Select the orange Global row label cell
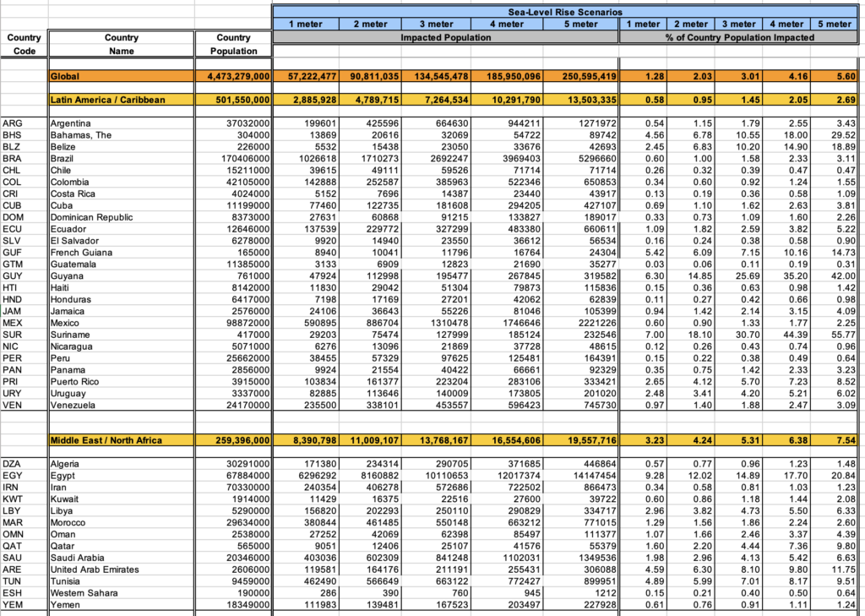 121,76
